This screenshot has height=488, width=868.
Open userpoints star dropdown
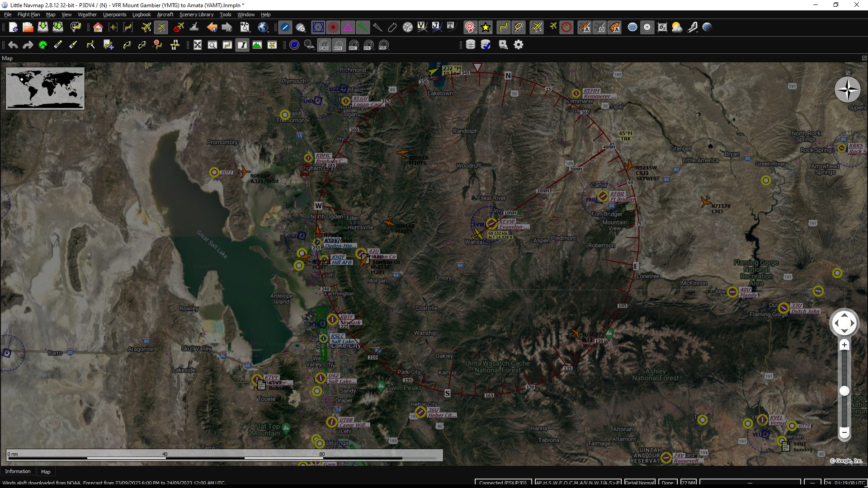click(486, 28)
